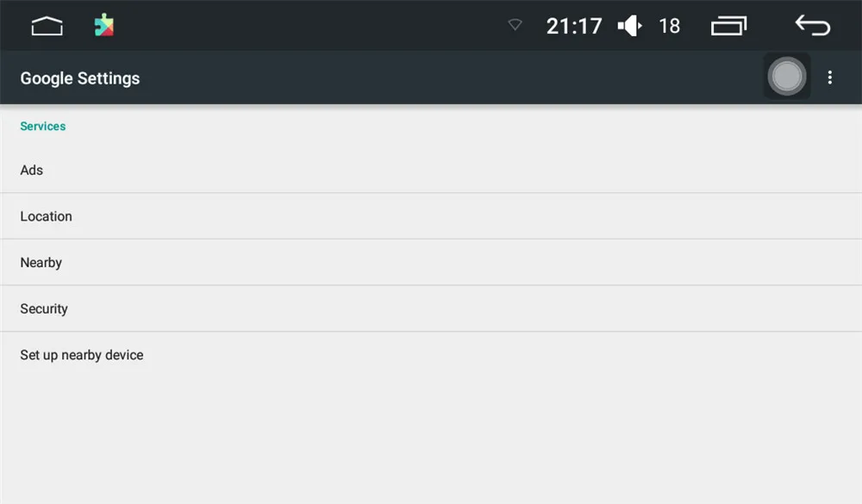Select the Nearby option
The width and height of the screenshot is (862, 504).
(x=431, y=262)
